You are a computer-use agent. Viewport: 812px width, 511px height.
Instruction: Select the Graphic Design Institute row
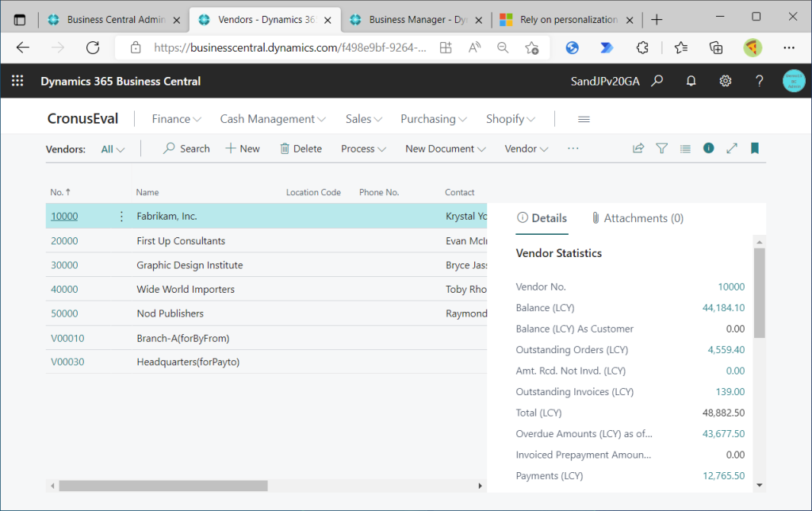266,265
